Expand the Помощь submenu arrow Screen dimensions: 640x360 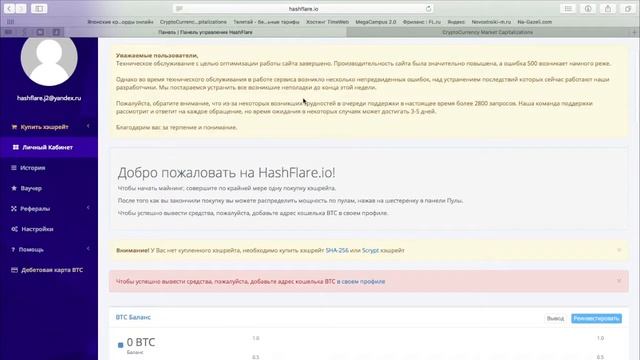[x=88, y=249]
